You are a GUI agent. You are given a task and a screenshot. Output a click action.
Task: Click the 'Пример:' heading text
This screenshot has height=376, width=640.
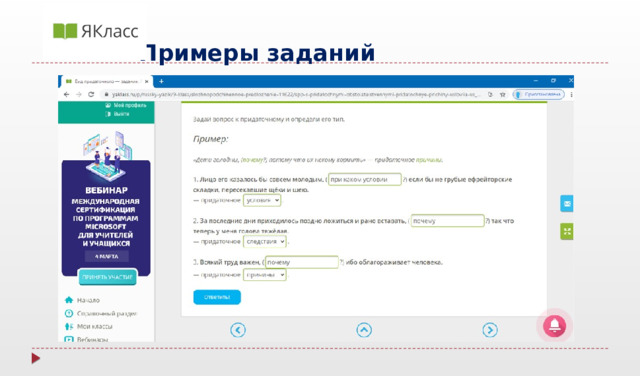click(211, 139)
